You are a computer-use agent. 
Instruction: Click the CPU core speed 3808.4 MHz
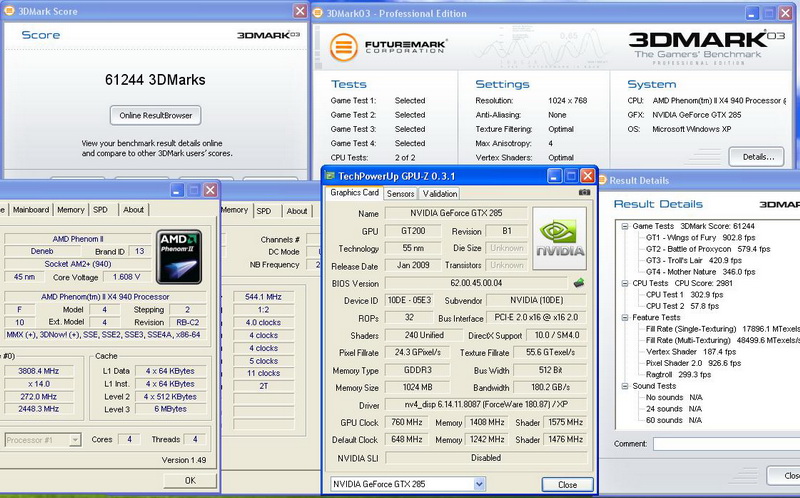pyautogui.click(x=39, y=371)
